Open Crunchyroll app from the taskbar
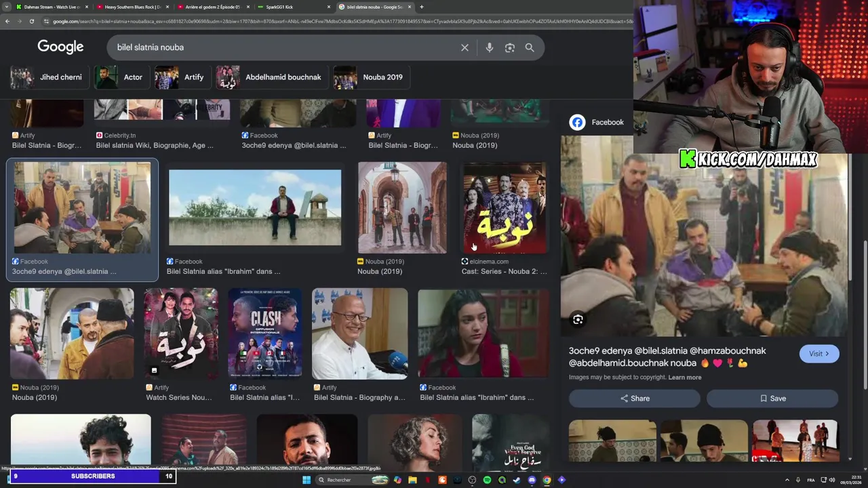The height and width of the screenshot is (488, 868). [442, 480]
